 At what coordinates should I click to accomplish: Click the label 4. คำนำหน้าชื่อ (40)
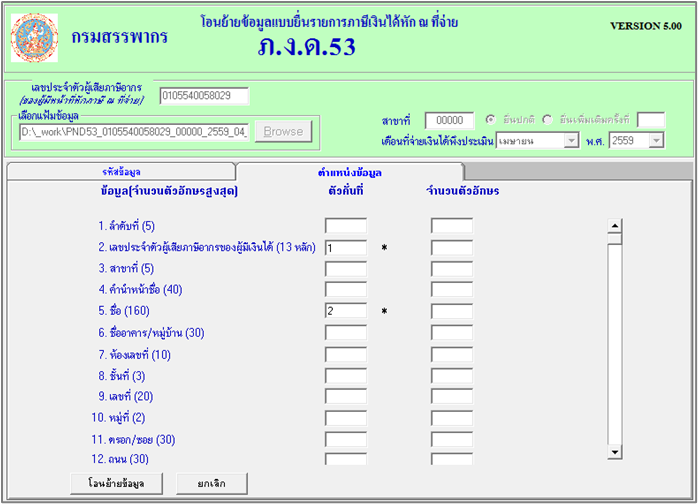(140, 290)
